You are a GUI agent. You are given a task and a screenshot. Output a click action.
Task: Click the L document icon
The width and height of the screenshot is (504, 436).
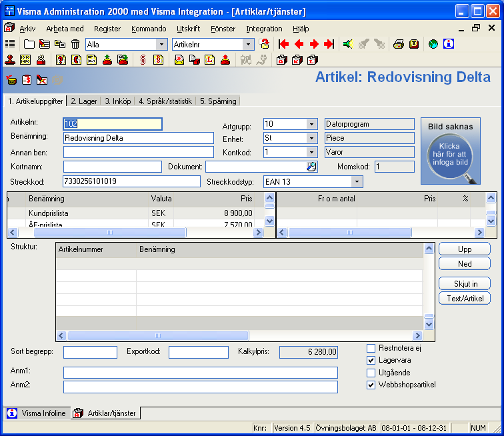pos(210,60)
